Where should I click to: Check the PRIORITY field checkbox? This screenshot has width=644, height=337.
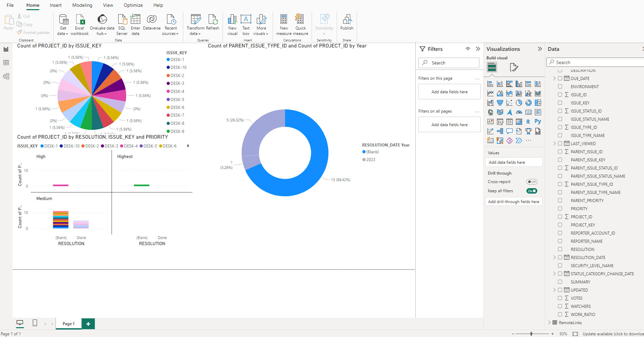coord(560,209)
